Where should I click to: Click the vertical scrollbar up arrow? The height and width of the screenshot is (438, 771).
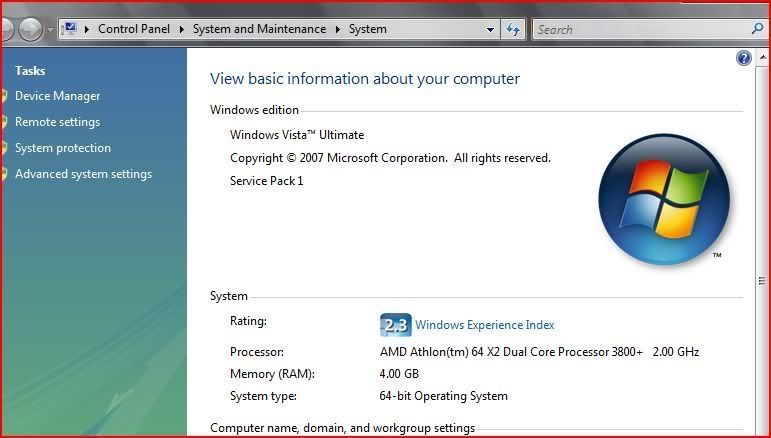[x=763, y=58]
